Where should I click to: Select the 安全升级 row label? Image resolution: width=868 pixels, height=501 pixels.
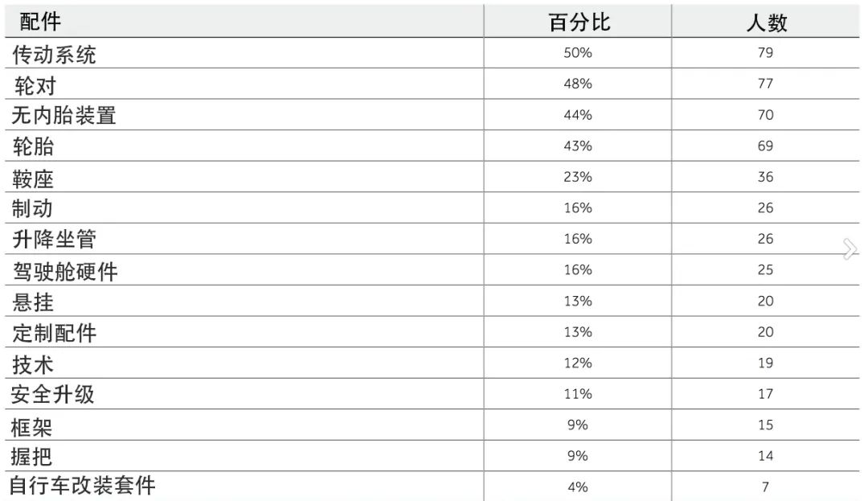coord(54,395)
